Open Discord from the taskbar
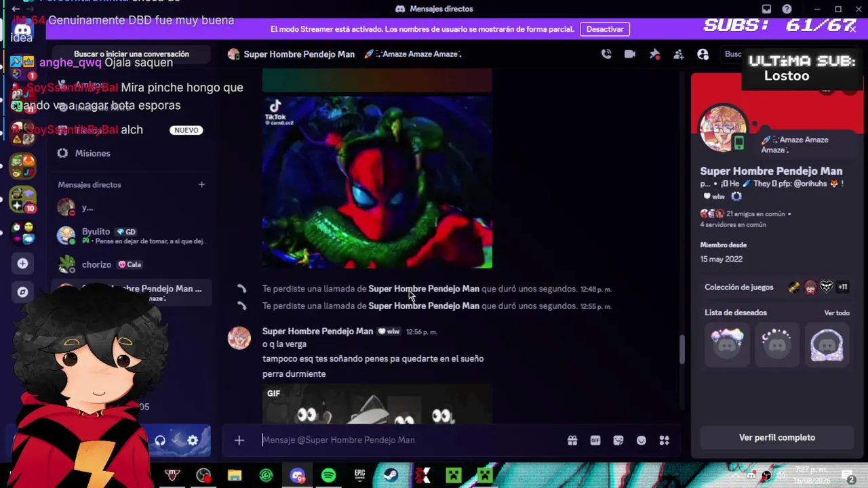Viewport: 868px width, 488px height. (297, 476)
